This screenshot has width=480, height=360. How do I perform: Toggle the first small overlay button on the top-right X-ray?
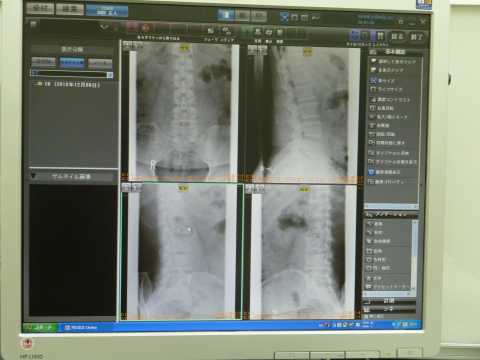click(252, 50)
